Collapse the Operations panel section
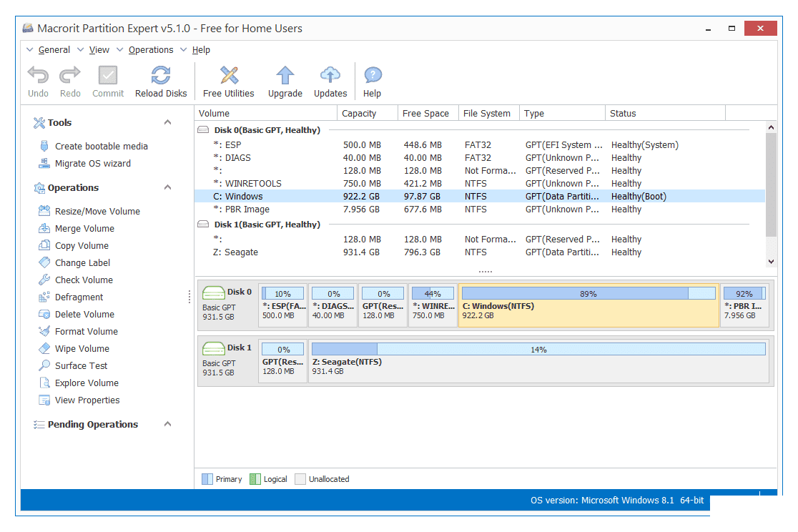 [x=167, y=187]
